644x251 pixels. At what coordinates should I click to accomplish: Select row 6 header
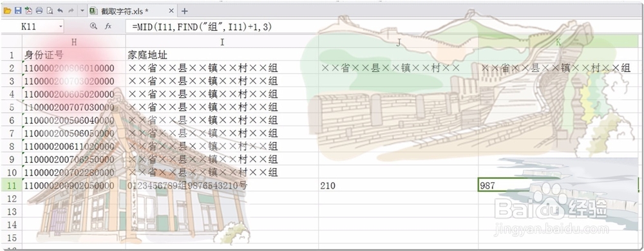point(12,120)
